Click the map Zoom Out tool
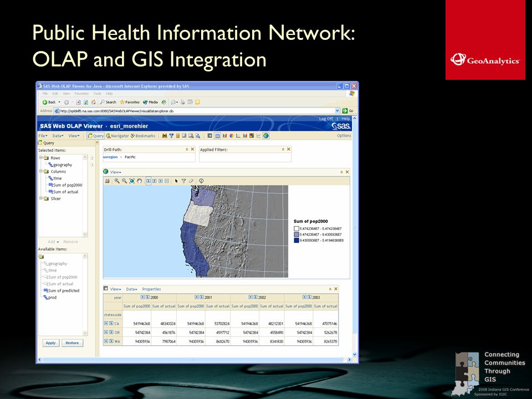The width and height of the screenshot is (532, 399). click(124, 181)
